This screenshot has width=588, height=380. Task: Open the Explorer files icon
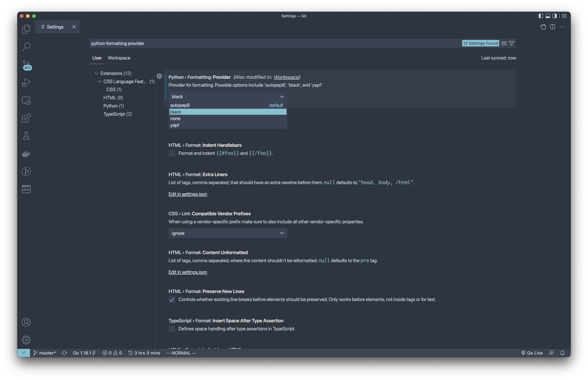pos(26,29)
